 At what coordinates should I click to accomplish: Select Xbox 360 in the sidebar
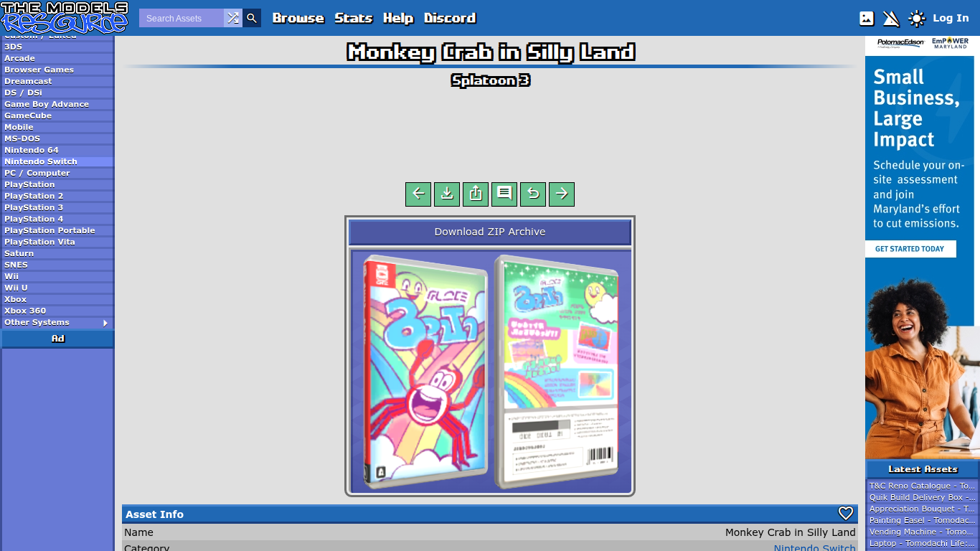[57, 311]
